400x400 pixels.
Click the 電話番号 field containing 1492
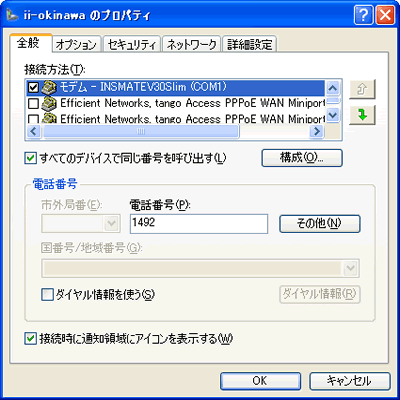[x=199, y=224]
